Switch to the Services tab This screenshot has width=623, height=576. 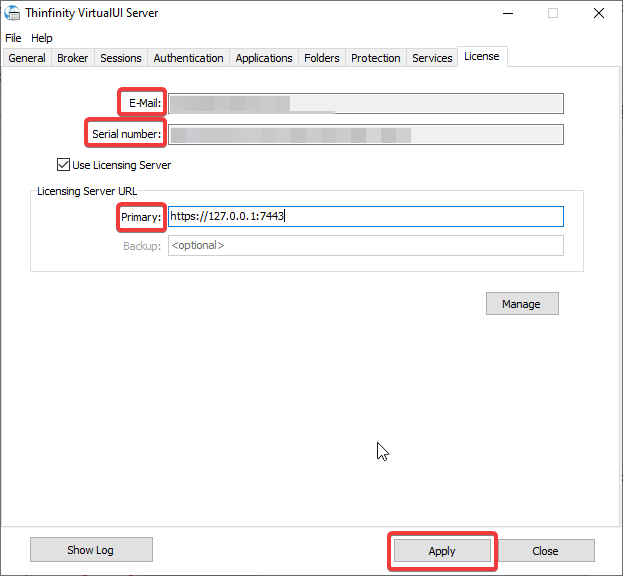tap(432, 58)
